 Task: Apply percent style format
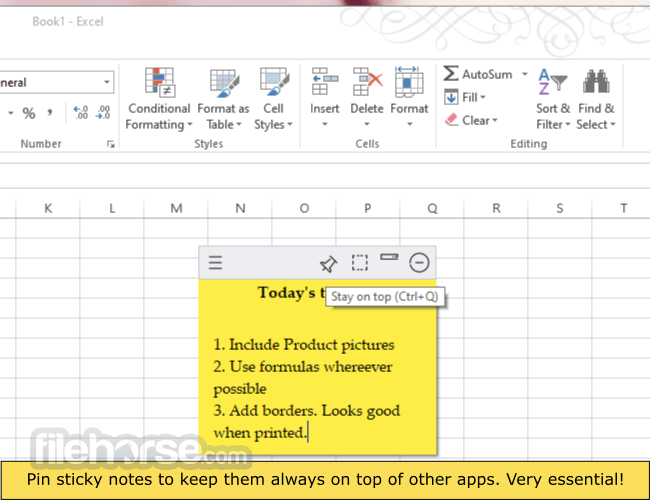[29, 113]
